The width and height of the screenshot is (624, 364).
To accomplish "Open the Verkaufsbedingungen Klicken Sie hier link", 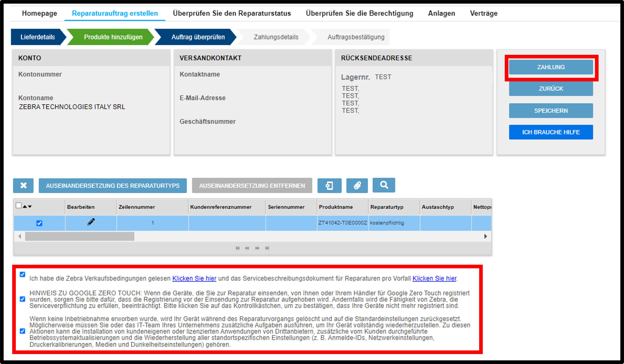I will (x=194, y=278).
